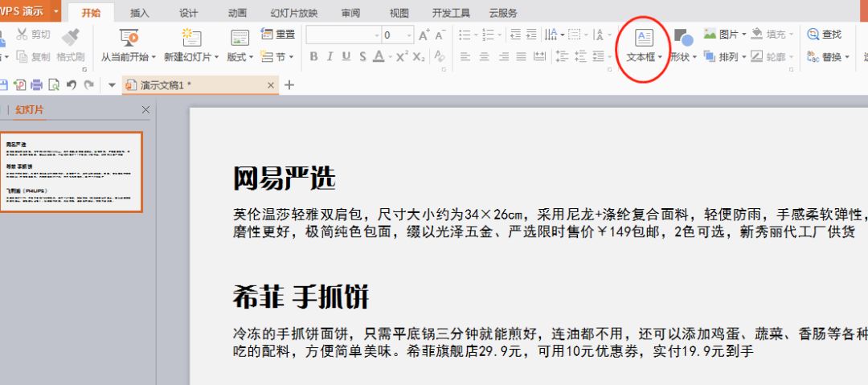The image size is (868, 385).
Task: Switch to the 幻灯片 panel tab
Action: pyautogui.click(x=30, y=109)
